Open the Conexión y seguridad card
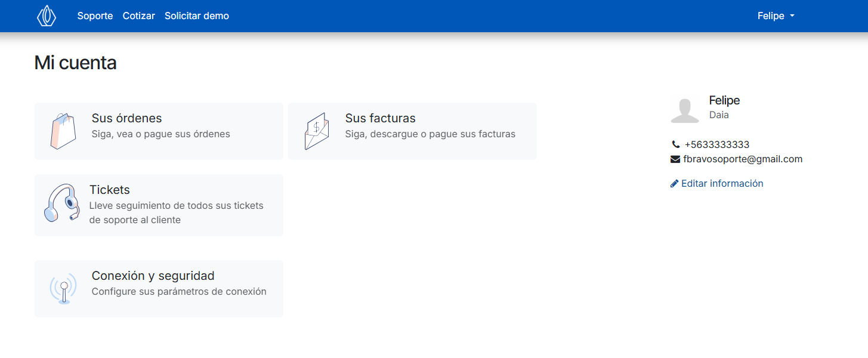 tap(159, 288)
